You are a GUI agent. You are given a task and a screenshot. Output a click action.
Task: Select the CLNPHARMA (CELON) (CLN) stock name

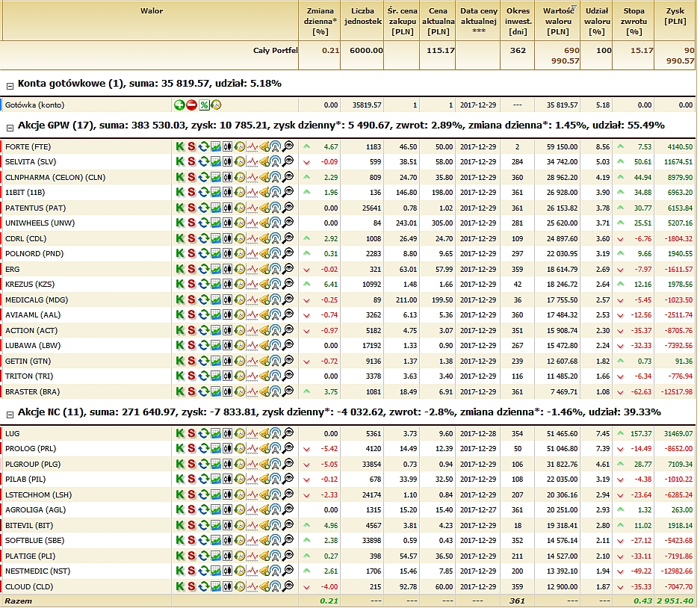tap(55, 177)
